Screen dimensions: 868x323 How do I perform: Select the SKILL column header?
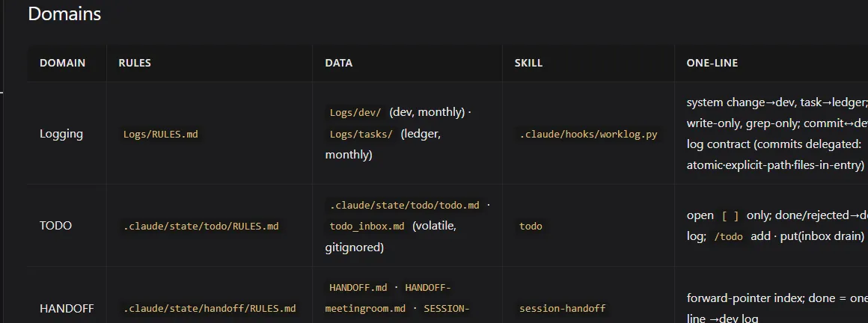(x=529, y=63)
